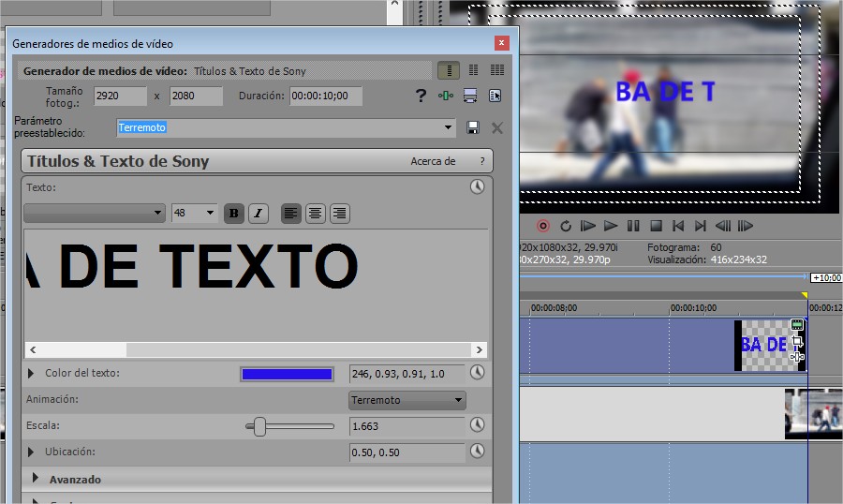Open the Animación Terremoto dropdown

click(407, 400)
